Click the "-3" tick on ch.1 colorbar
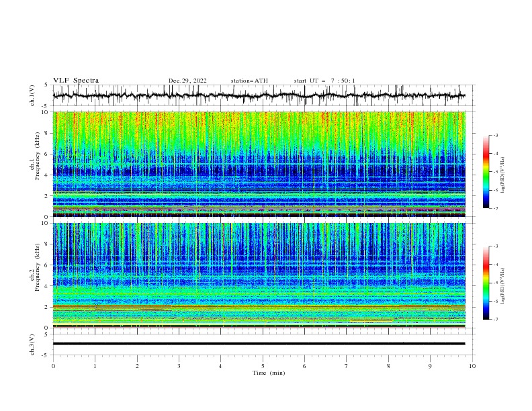This screenshot has width=532, height=411. coord(496,135)
